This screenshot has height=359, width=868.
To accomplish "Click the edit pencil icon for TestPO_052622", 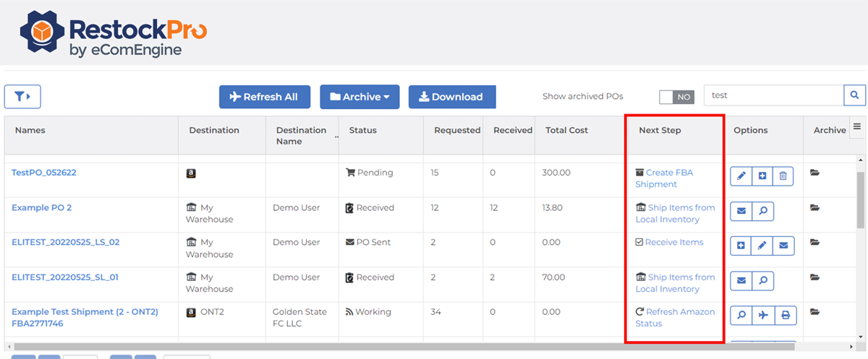I will click(x=741, y=176).
